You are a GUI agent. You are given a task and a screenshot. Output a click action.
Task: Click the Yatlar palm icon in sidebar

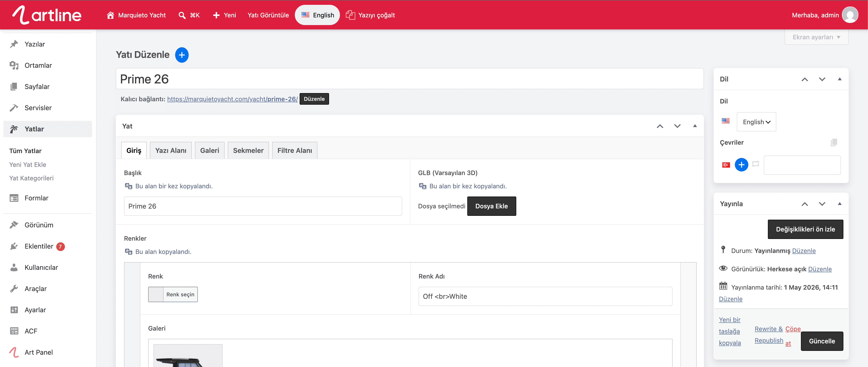coord(14,129)
